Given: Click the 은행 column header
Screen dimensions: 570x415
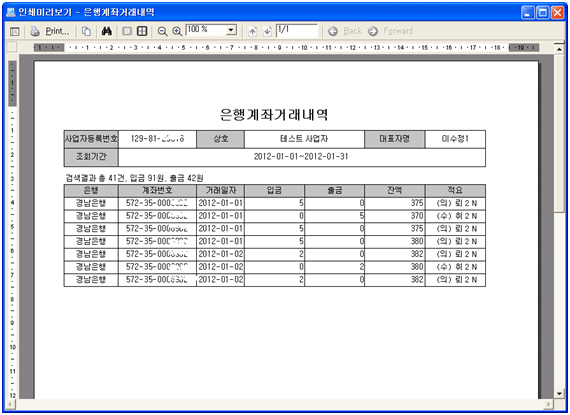Looking at the screenshot, I should [91, 190].
